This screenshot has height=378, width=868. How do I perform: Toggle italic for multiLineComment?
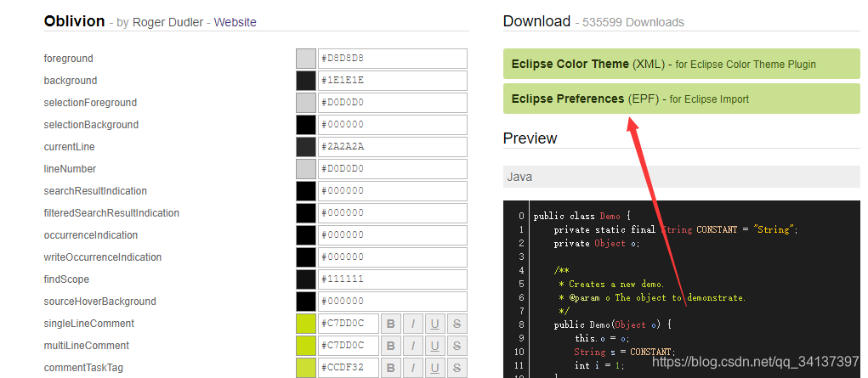pyautogui.click(x=412, y=346)
